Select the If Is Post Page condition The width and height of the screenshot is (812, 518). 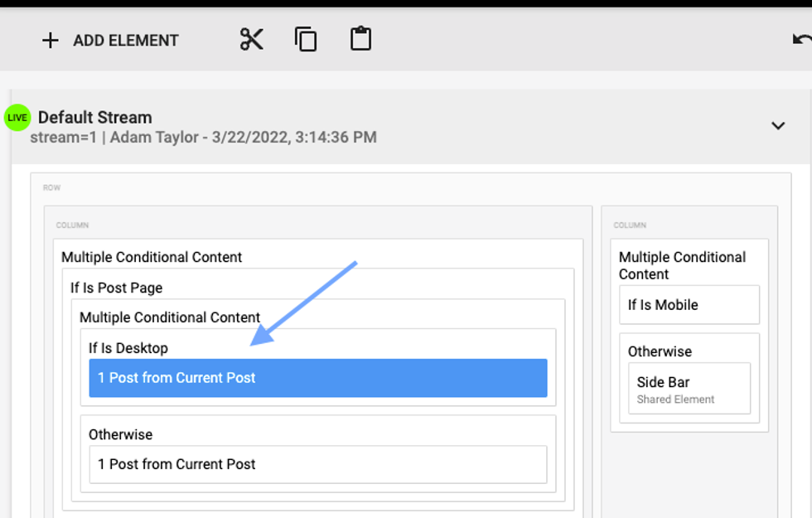pyautogui.click(x=116, y=288)
